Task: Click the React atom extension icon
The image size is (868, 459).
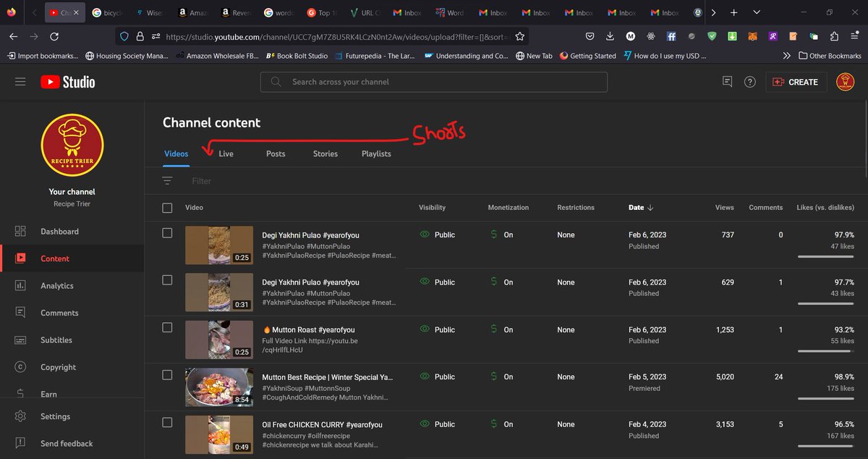Action: pos(651,36)
